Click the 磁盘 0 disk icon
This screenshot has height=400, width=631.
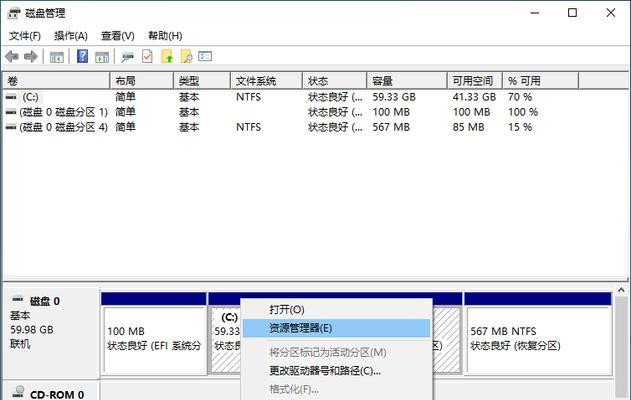tap(18, 299)
